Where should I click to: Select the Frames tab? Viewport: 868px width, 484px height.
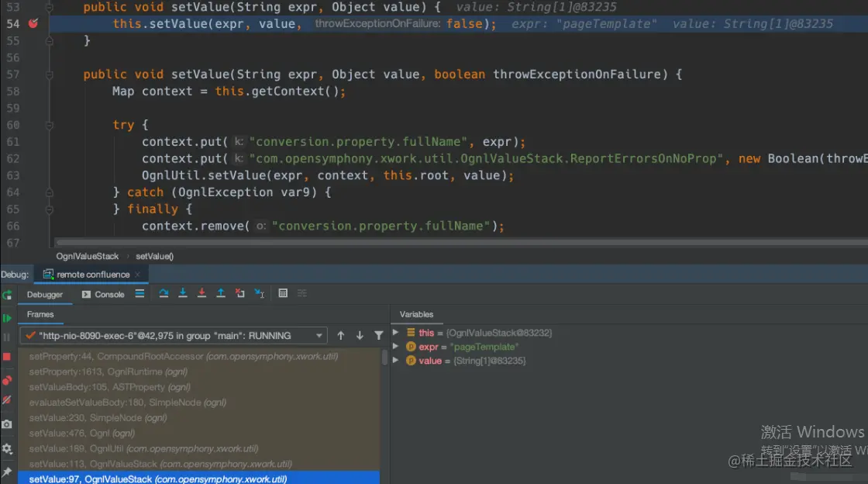(x=40, y=315)
